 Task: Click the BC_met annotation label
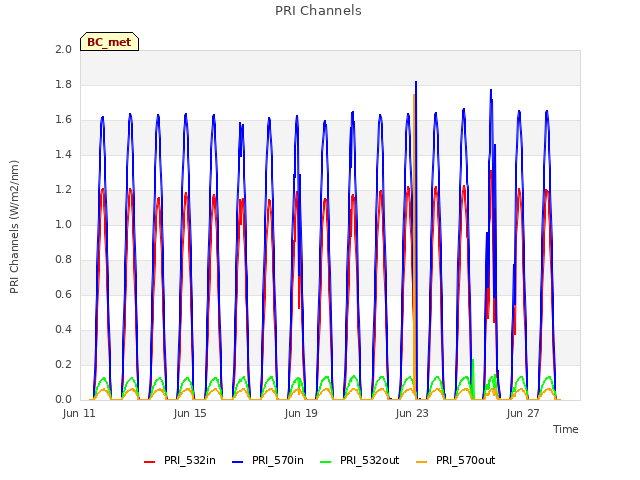[109, 42]
